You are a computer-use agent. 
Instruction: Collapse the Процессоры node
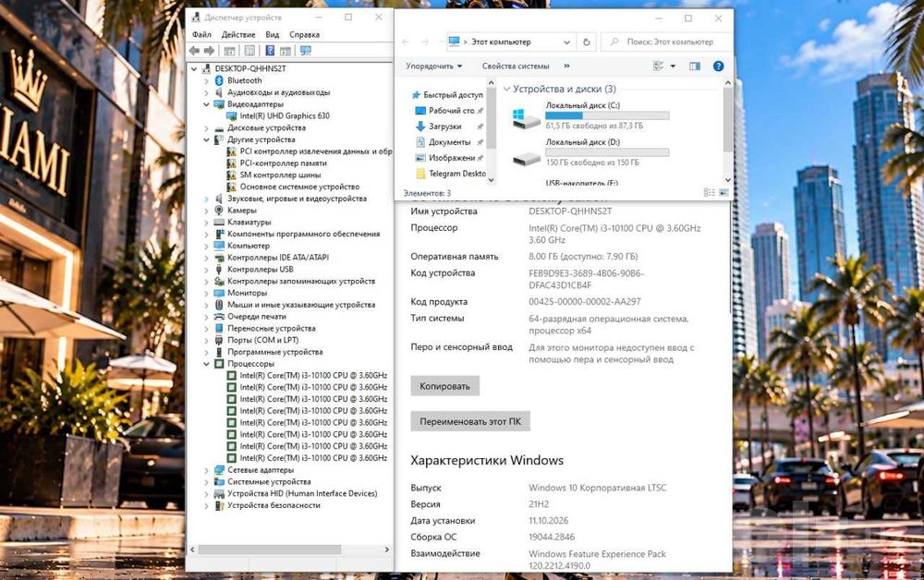(206, 364)
